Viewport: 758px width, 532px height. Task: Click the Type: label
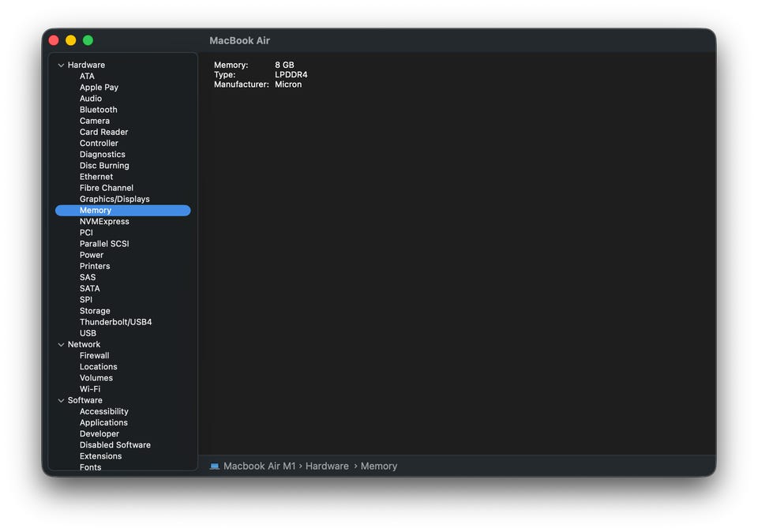[224, 74]
